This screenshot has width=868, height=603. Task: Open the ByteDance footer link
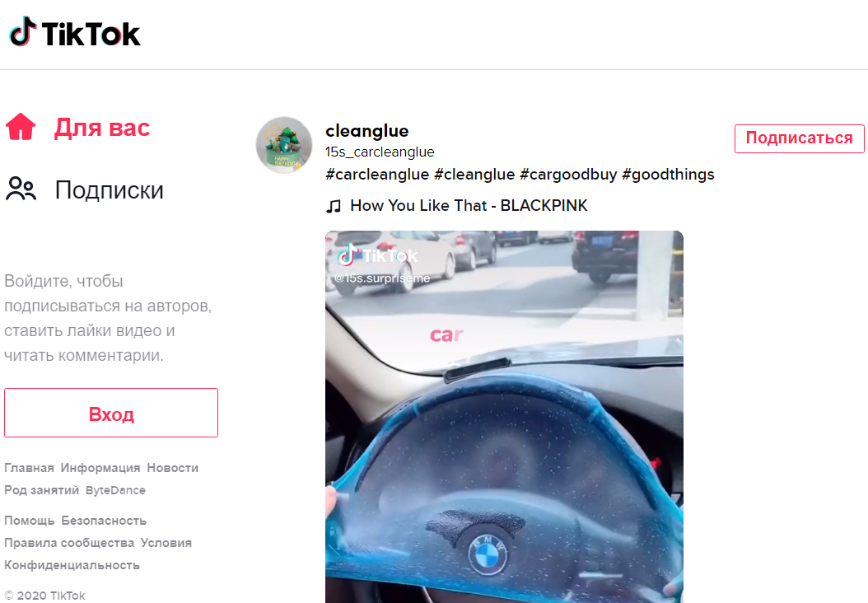[x=115, y=490]
